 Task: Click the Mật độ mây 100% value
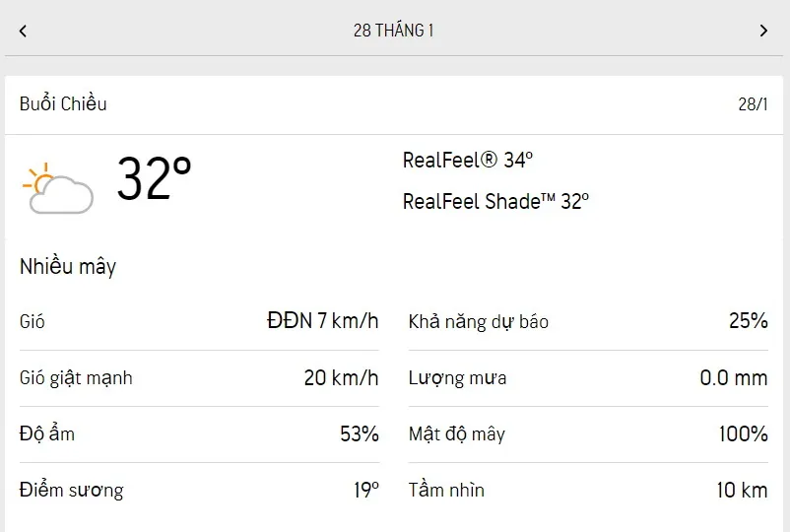pos(744,433)
